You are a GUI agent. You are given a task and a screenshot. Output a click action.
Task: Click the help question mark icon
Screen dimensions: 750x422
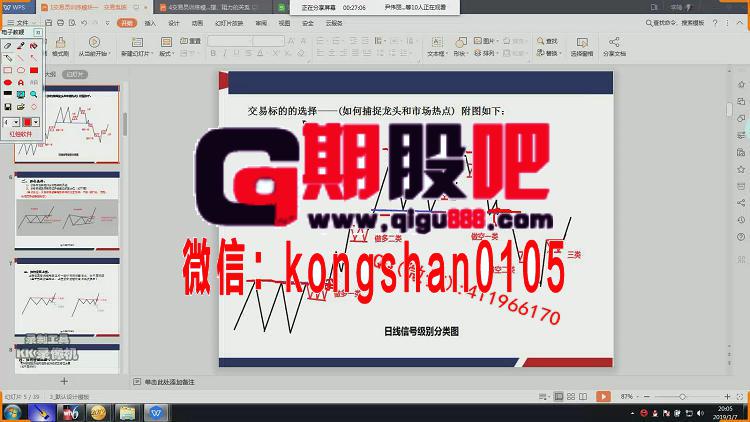(715, 22)
